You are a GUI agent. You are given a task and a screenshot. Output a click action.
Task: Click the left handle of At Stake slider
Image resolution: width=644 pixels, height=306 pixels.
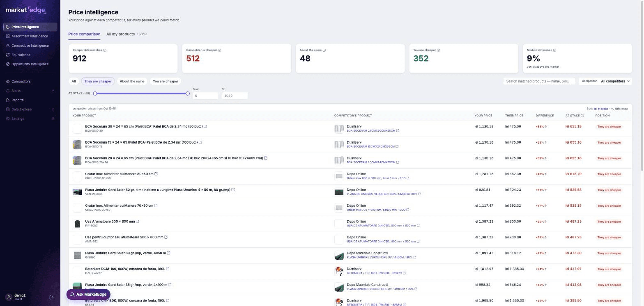click(95, 94)
